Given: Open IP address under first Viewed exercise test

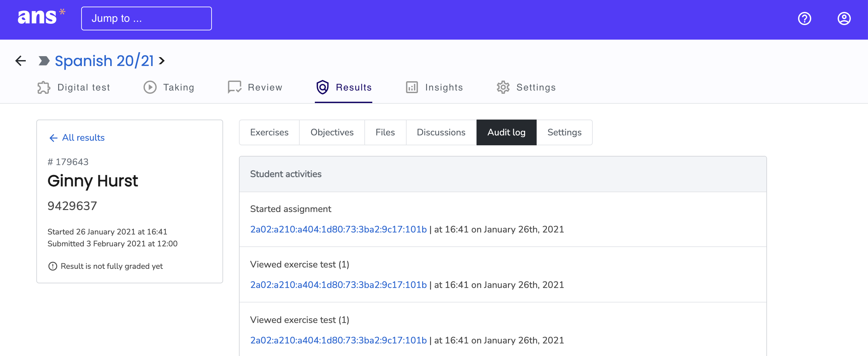Looking at the screenshot, I should point(338,285).
